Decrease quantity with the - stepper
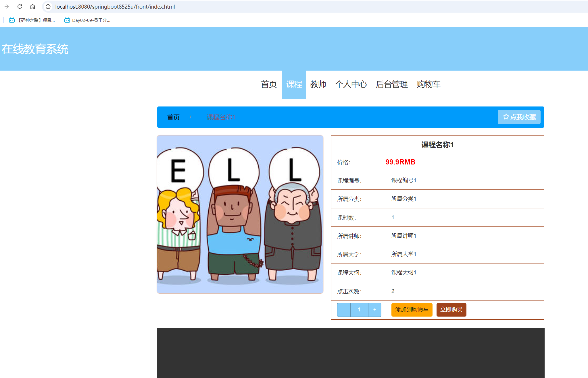The image size is (588, 378). click(344, 310)
